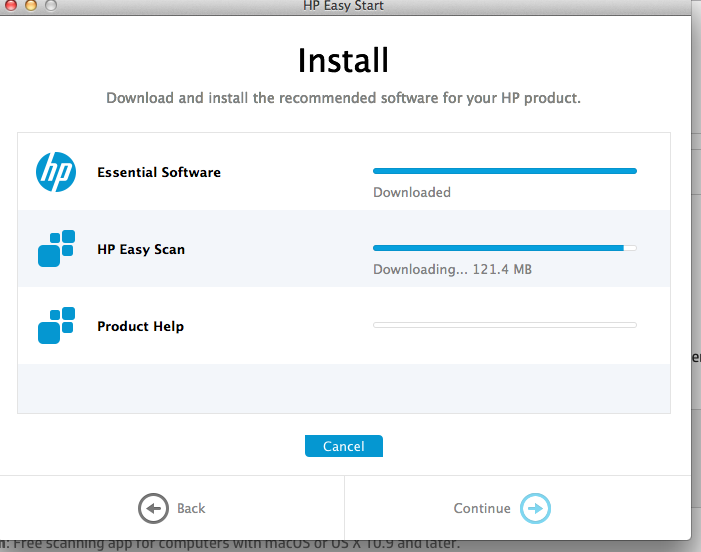Click the empty Product Help progress bar

coord(504,325)
